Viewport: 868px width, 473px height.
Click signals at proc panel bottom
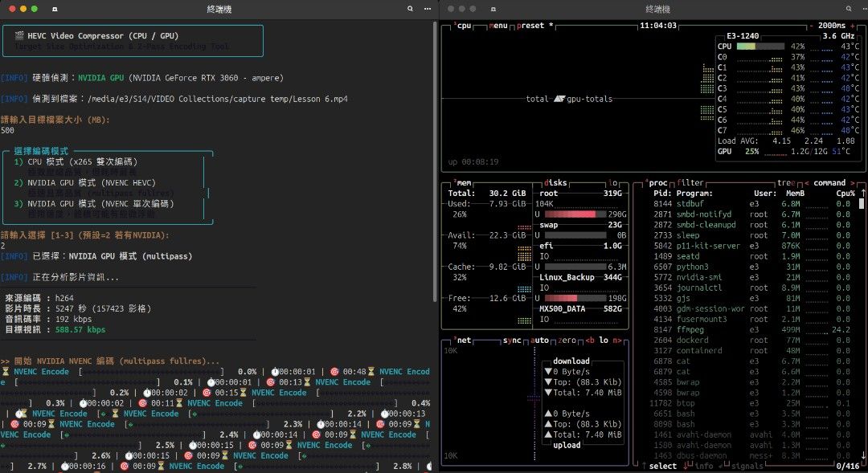point(747,466)
